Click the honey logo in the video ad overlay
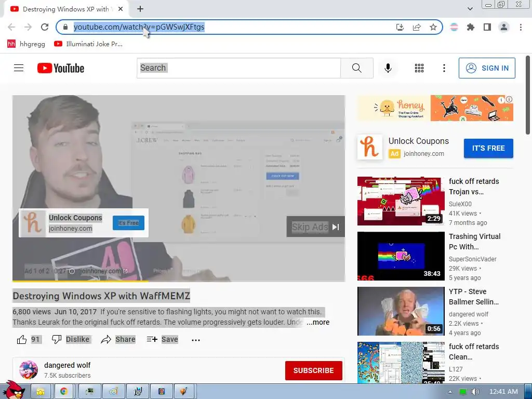 coord(33,223)
